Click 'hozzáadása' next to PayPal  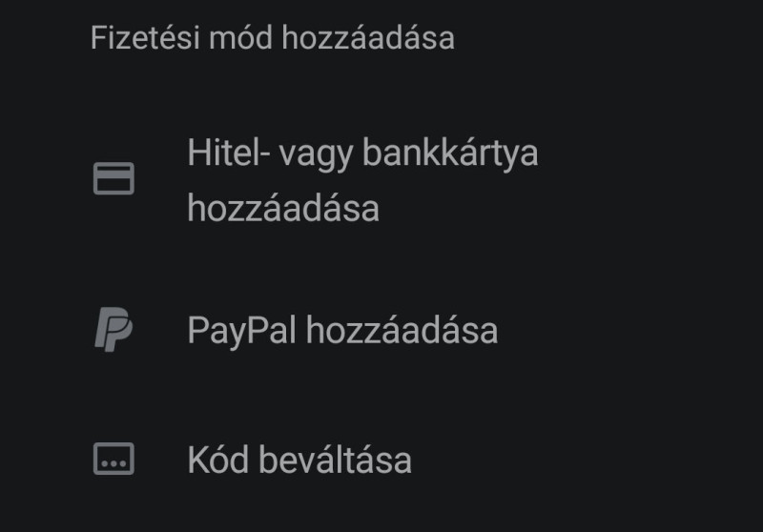pos(402,330)
